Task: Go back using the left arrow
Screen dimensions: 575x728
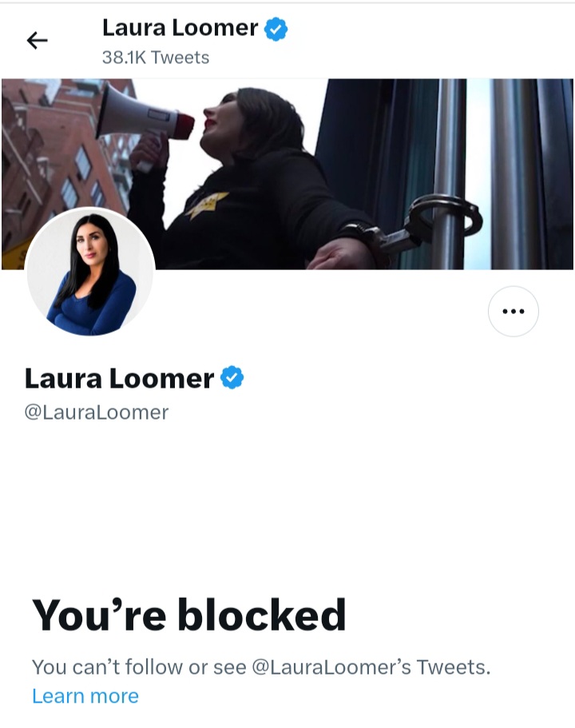Action: 37,41
